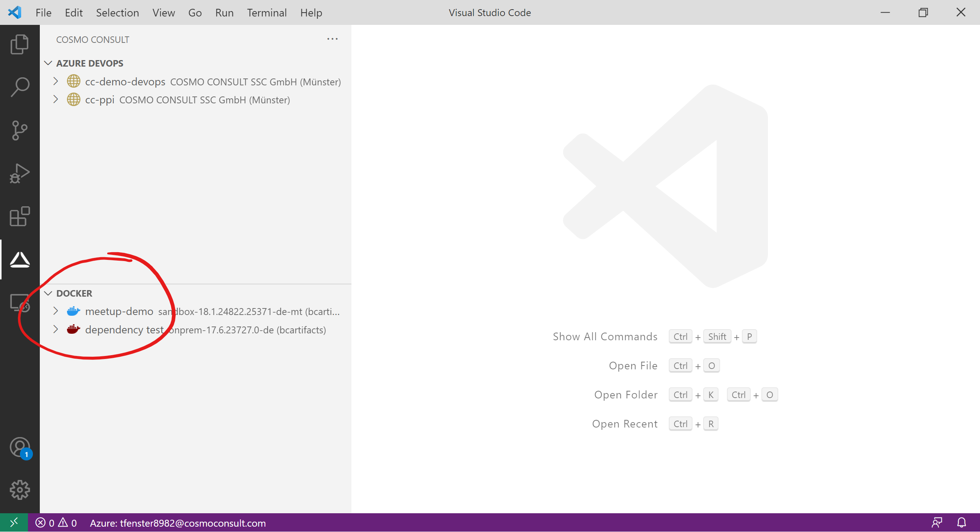The height and width of the screenshot is (532, 980).
Task: Open the Source Control view
Action: pos(20,131)
